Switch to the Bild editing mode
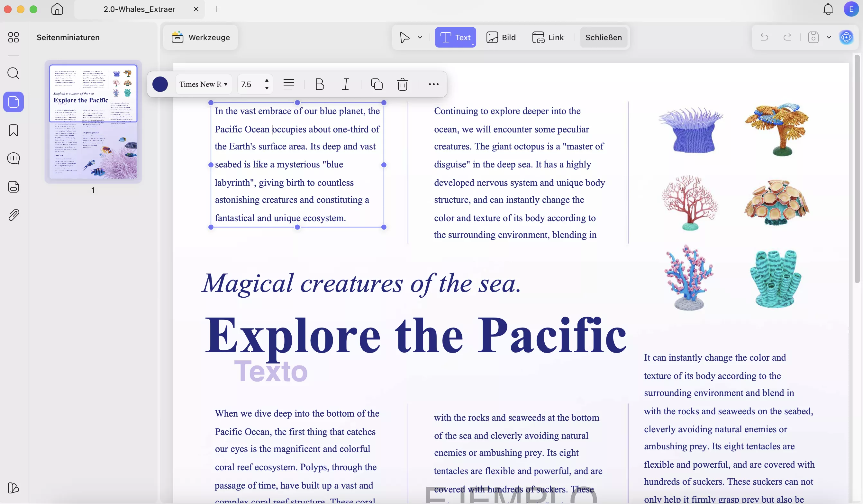Screen dimensions: 863x504 [501, 37]
